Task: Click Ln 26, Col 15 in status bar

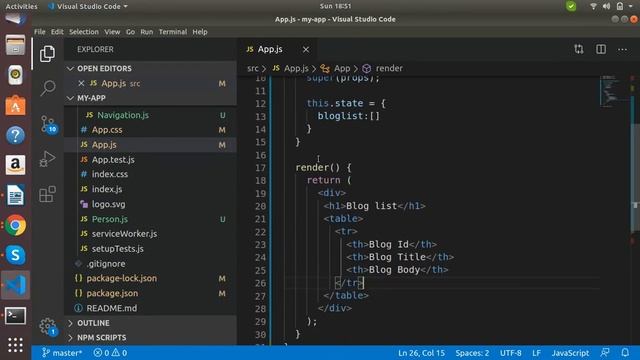Action: pos(421,353)
